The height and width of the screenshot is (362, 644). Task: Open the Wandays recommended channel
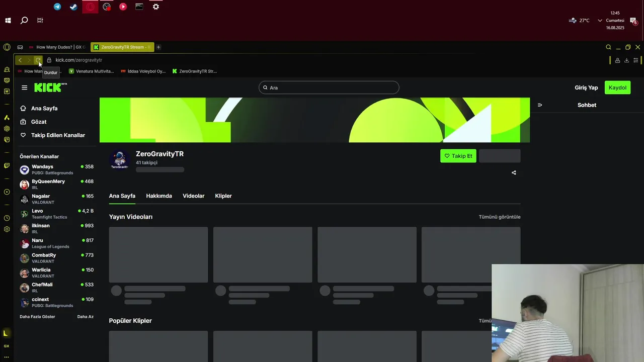point(56,169)
